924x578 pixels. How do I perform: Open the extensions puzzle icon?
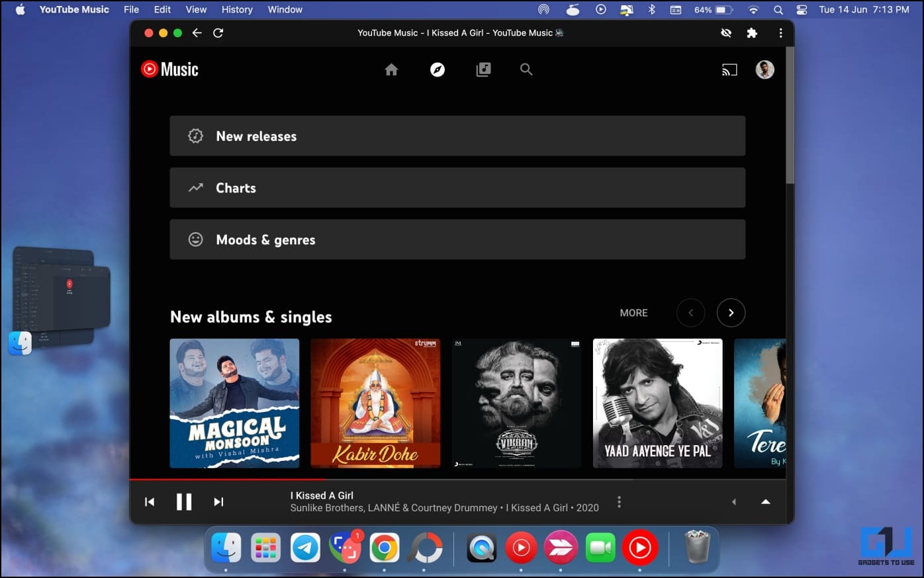752,32
